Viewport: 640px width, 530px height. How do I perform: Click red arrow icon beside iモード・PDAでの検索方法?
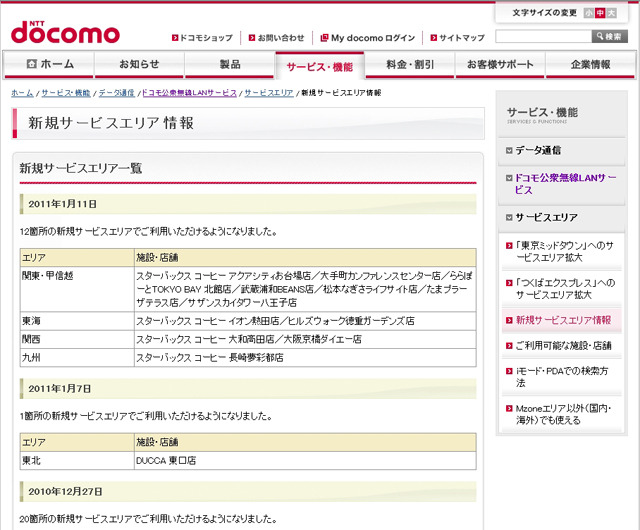pos(509,371)
